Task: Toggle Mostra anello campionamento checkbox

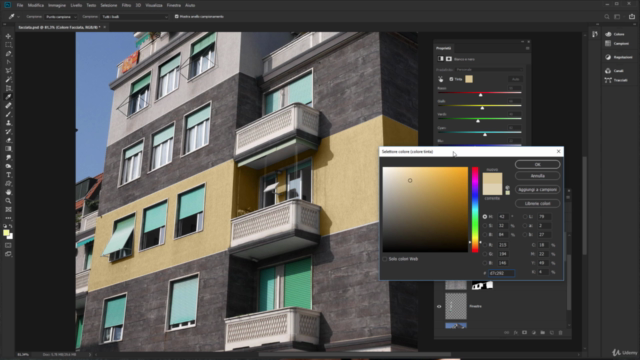Action: [177, 17]
